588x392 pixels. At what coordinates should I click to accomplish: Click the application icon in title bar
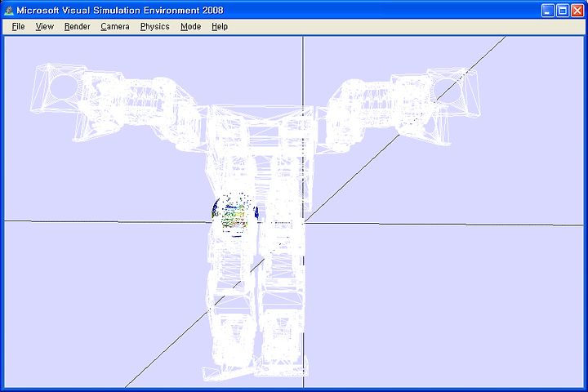click(x=9, y=11)
